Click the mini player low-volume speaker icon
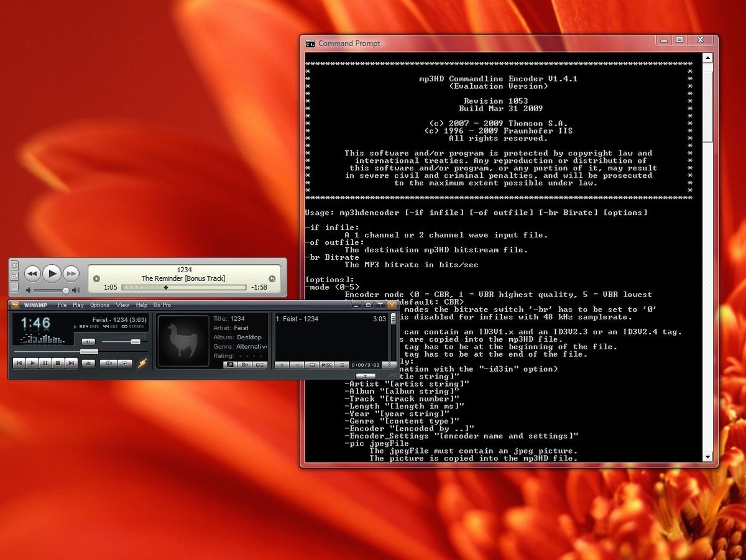Viewport: 746px width, 560px height. 29,290
